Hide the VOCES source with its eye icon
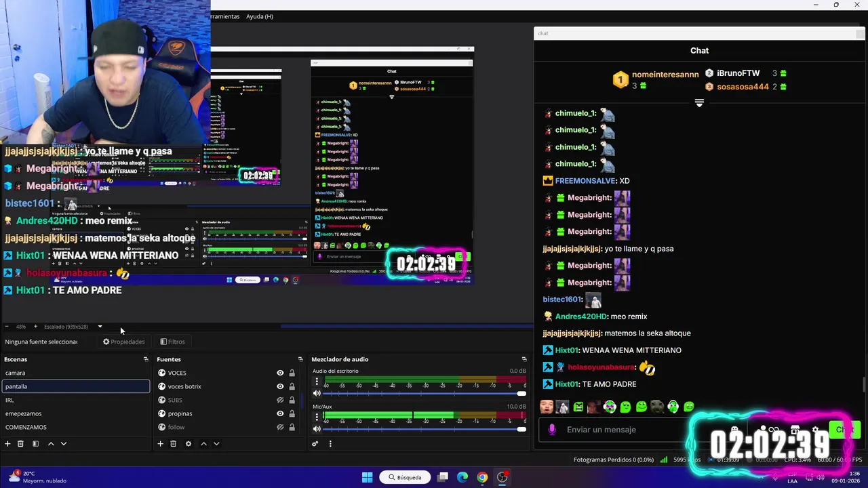 click(x=280, y=373)
